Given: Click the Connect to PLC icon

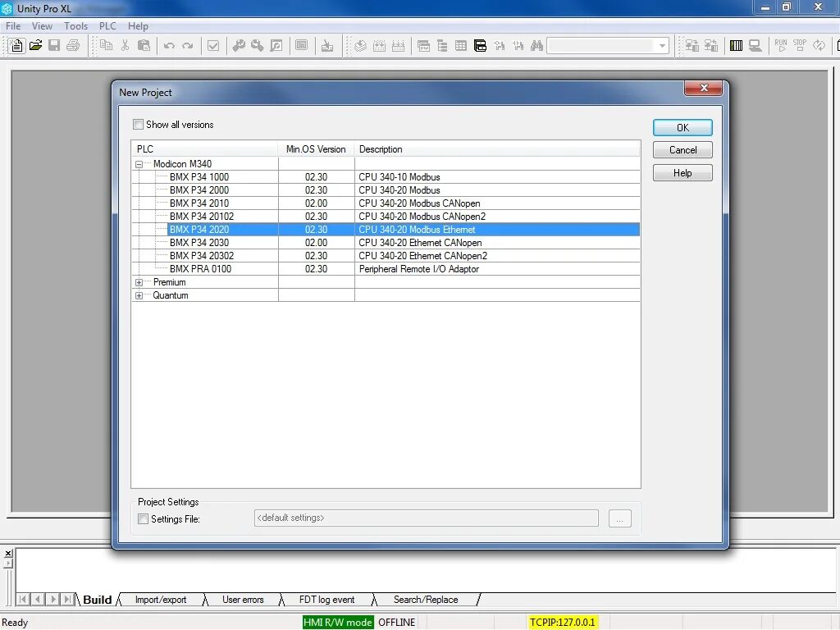Looking at the screenshot, I should pos(692,46).
